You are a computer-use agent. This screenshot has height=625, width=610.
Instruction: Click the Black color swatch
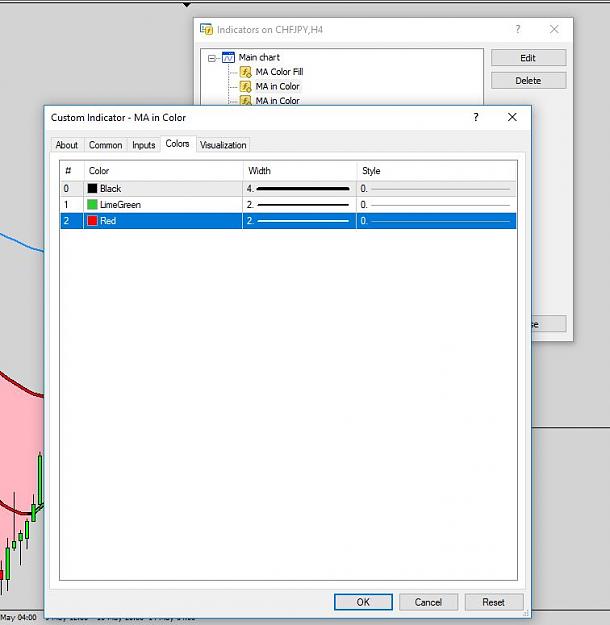(x=92, y=189)
